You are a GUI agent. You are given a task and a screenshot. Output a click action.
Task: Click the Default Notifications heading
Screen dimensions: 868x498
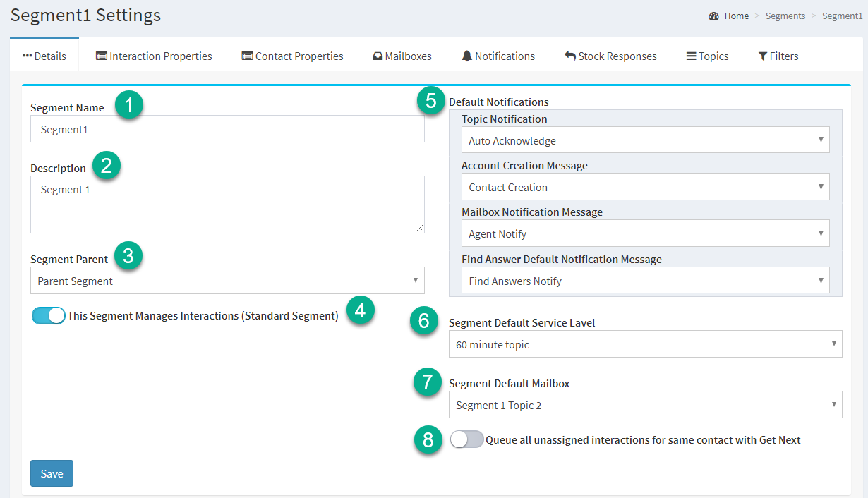(x=499, y=102)
